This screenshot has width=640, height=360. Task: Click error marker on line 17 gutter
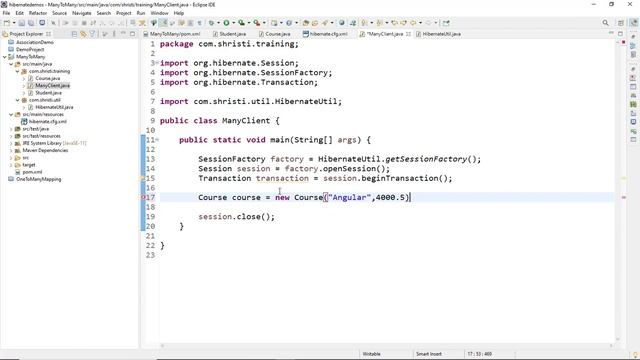point(143,197)
